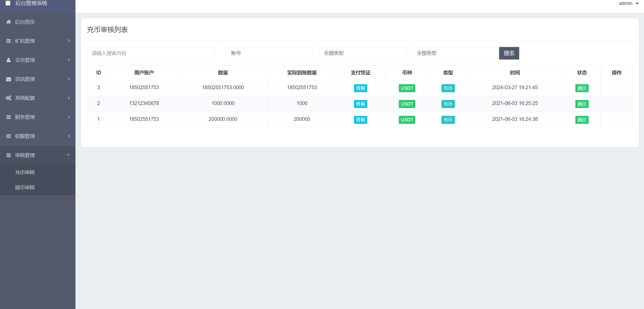644x309 pixels.
Task: Click 查看 for the 13212345678 row
Action: 360,104
